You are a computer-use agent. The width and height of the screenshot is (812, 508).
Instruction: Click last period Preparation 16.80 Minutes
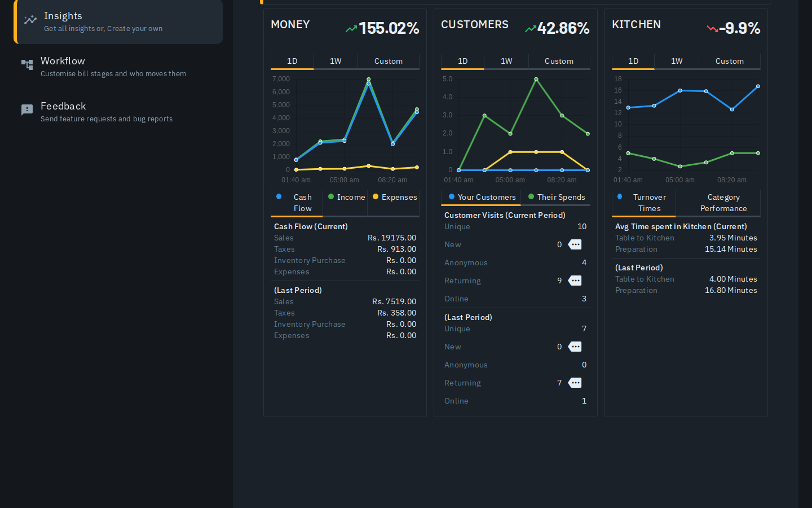tap(731, 290)
